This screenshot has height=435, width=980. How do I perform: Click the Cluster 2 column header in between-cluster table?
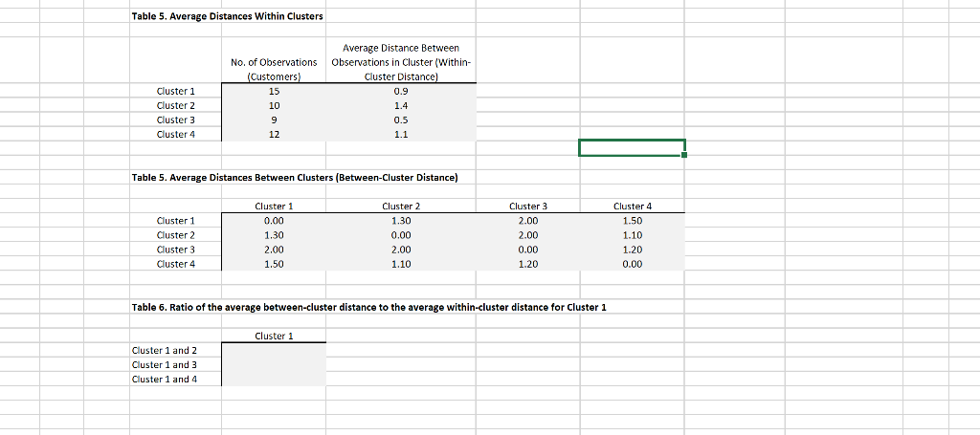[401, 206]
